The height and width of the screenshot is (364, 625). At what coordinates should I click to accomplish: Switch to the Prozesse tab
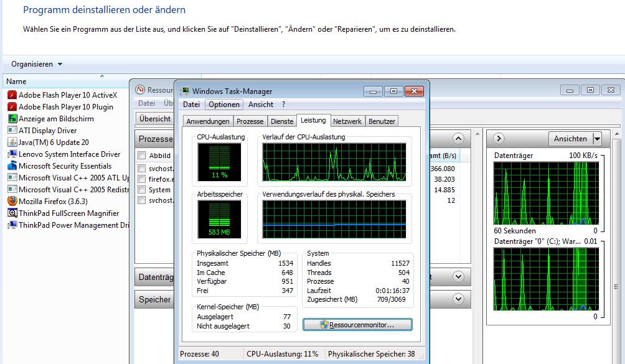[250, 121]
